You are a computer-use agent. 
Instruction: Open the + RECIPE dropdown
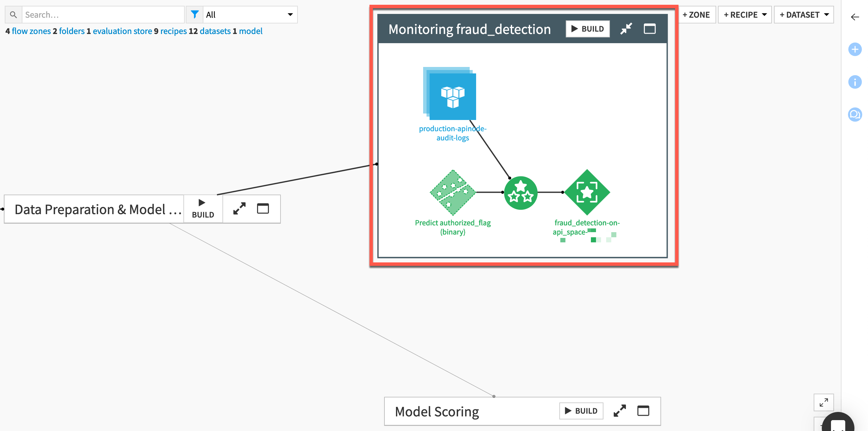click(x=745, y=15)
